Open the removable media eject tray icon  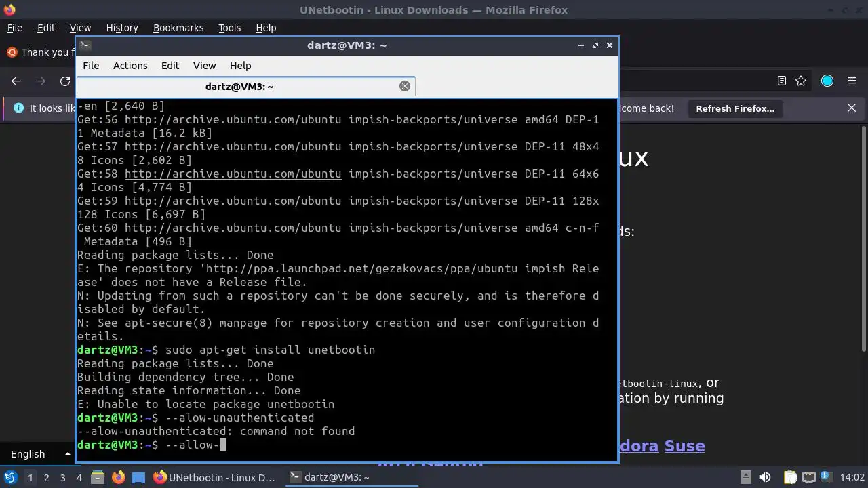(x=745, y=477)
